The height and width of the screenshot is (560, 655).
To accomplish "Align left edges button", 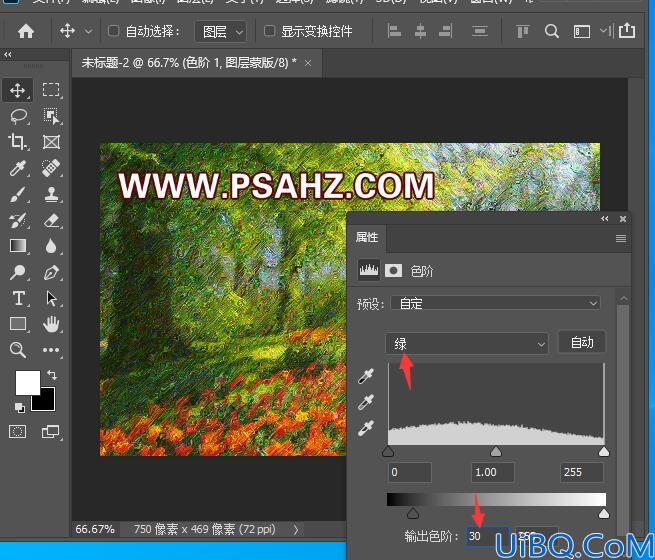I will click(x=394, y=31).
